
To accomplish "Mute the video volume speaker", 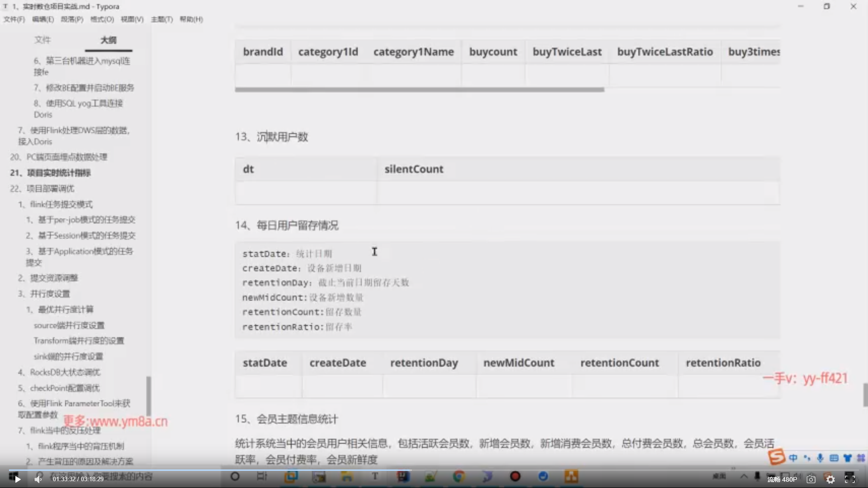I will 38,479.
